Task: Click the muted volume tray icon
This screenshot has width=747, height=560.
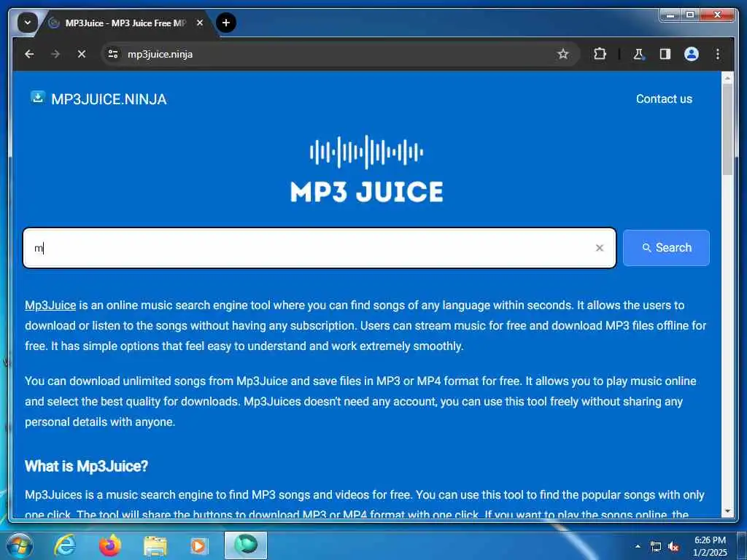Action: pos(673,547)
